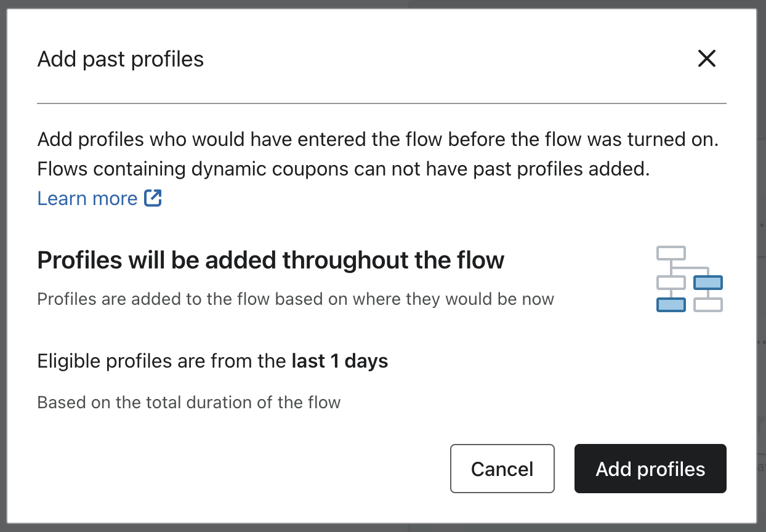Click the blue highlighted left flow node
Image resolution: width=766 pixels, height=532 pixels.
[671, 304]
